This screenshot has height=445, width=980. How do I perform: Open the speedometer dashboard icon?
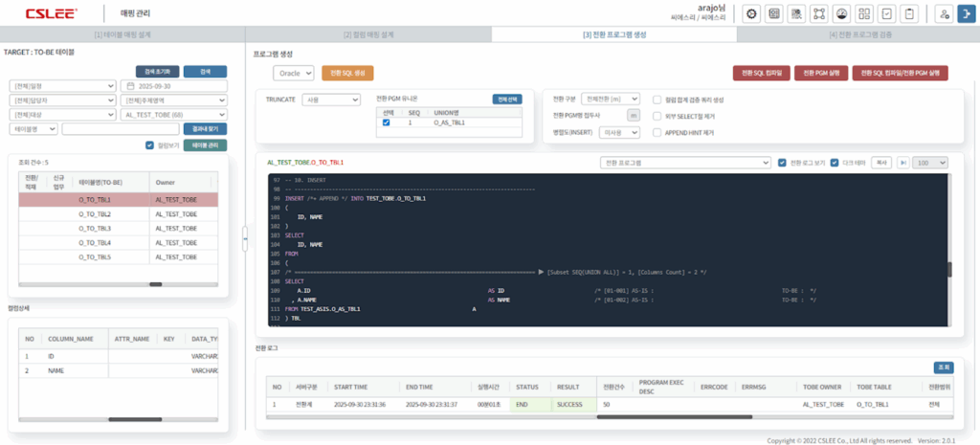click(x=841, y=14)
